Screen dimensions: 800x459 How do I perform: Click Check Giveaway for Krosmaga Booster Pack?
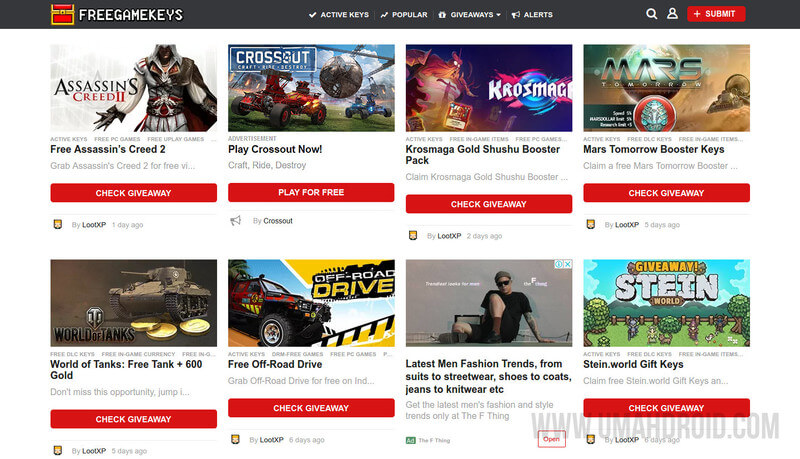[489, 204]
